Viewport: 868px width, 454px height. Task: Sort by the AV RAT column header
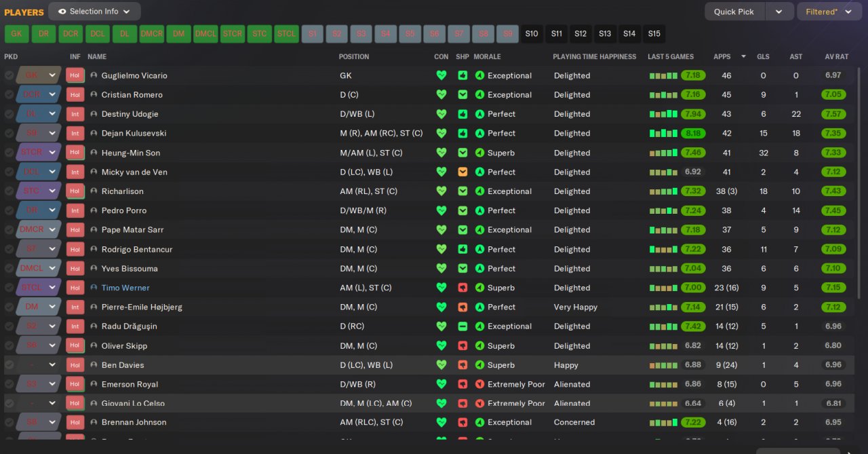pos(836,56)
